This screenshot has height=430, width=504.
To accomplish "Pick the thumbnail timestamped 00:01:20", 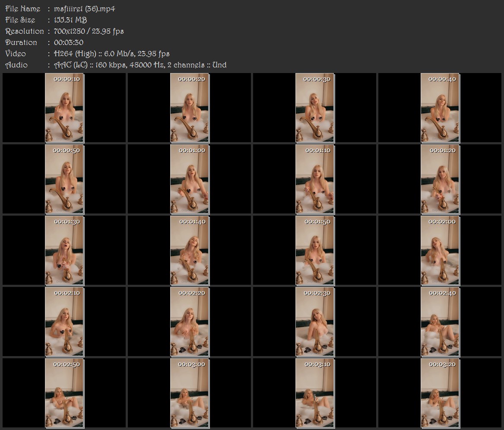I will 441,179.
